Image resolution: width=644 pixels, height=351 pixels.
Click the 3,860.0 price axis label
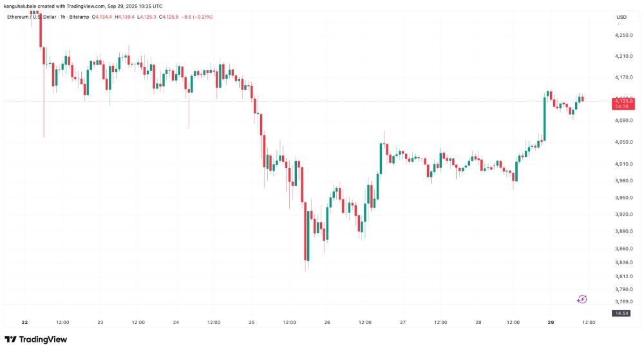[x=623, y=248]
